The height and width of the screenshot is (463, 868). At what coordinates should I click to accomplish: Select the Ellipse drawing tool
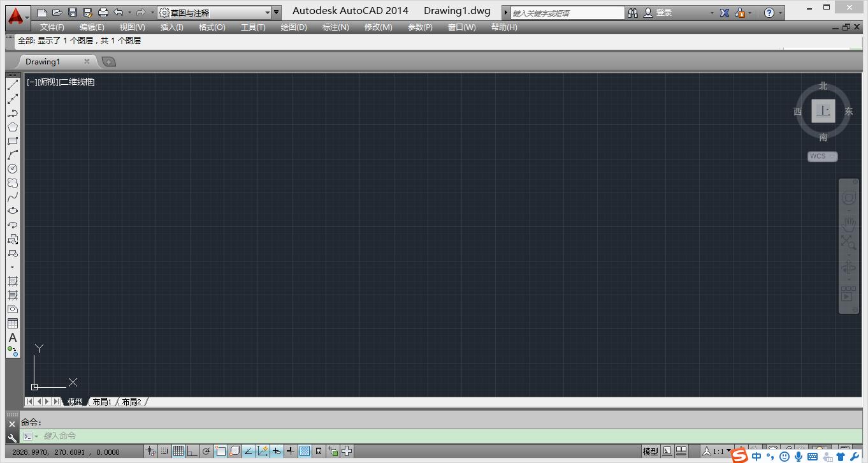point(13,211)
